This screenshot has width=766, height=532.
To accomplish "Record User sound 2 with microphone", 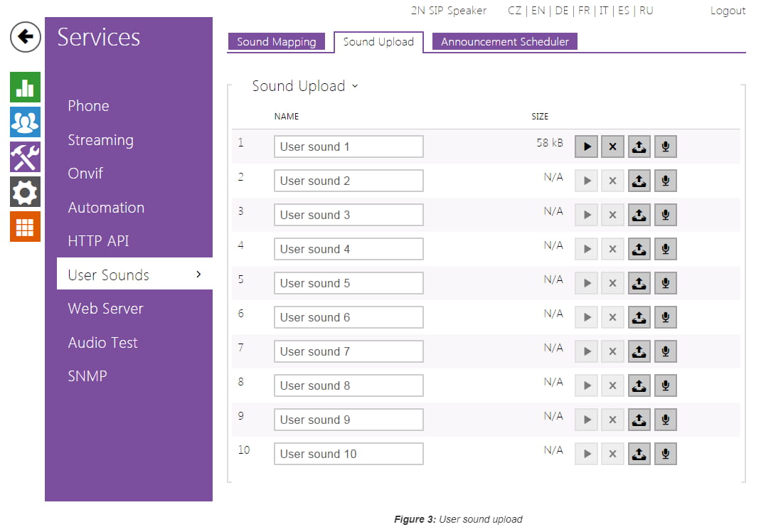I will click(666, 181).
